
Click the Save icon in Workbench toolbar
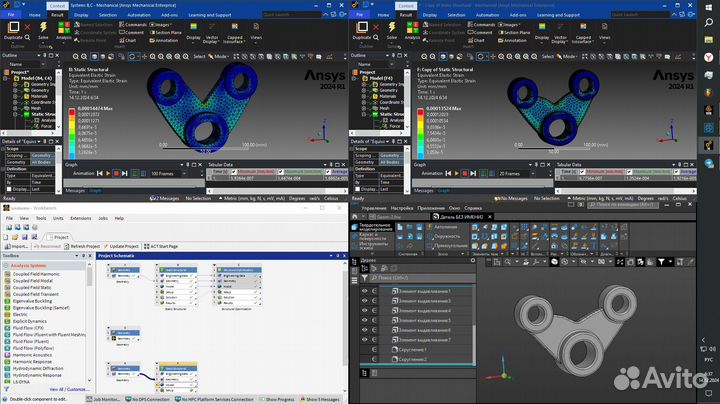(25, 237)
